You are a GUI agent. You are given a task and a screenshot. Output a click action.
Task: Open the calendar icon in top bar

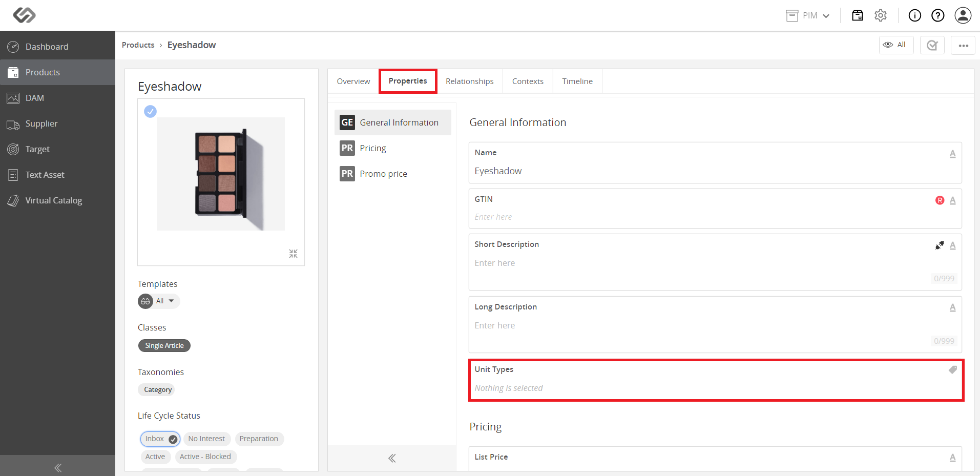(858, 15)
